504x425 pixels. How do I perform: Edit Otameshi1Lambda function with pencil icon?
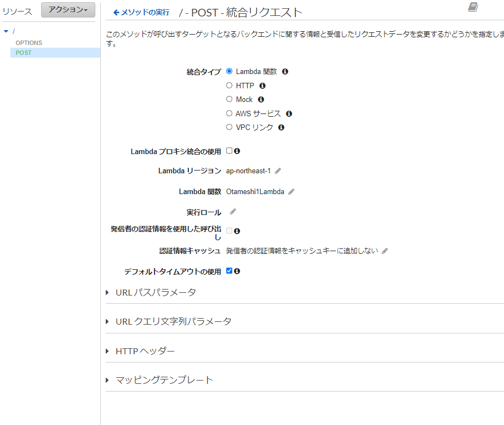(291, 192)
